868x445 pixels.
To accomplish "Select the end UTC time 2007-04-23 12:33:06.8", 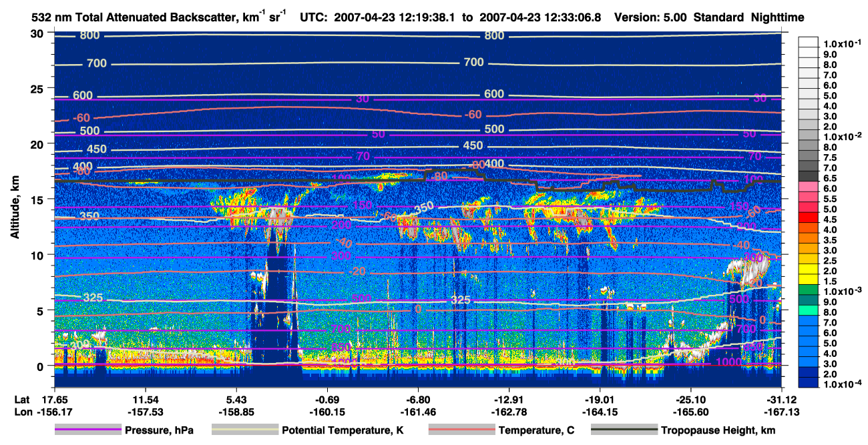I will pyautogui.click(x=541, y=17).
